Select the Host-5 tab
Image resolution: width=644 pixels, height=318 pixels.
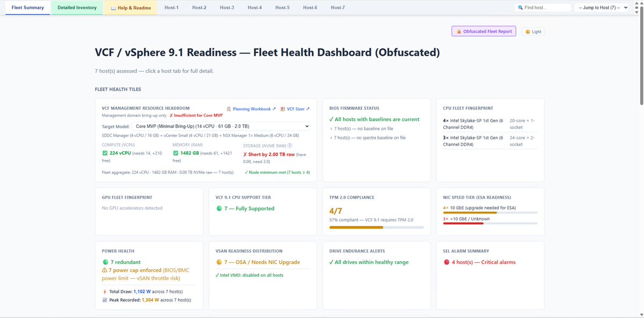pyautogui.click(x=282, y=8)
